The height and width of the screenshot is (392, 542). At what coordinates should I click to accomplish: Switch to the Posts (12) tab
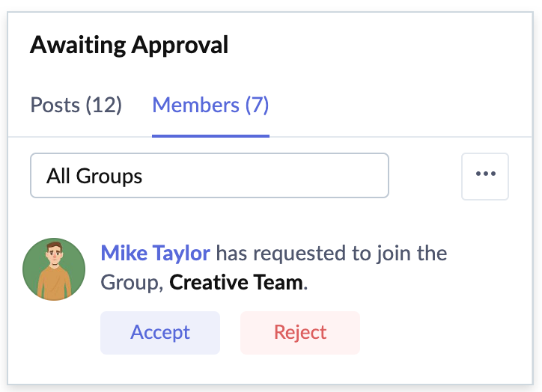pyautogui.click(x=76, y=105)
